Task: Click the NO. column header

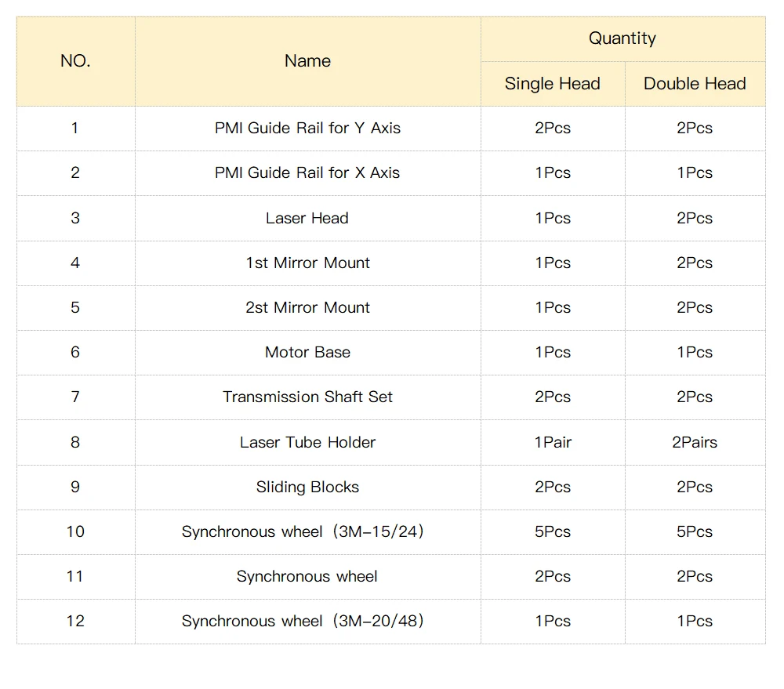Action: tap(75, 61)
